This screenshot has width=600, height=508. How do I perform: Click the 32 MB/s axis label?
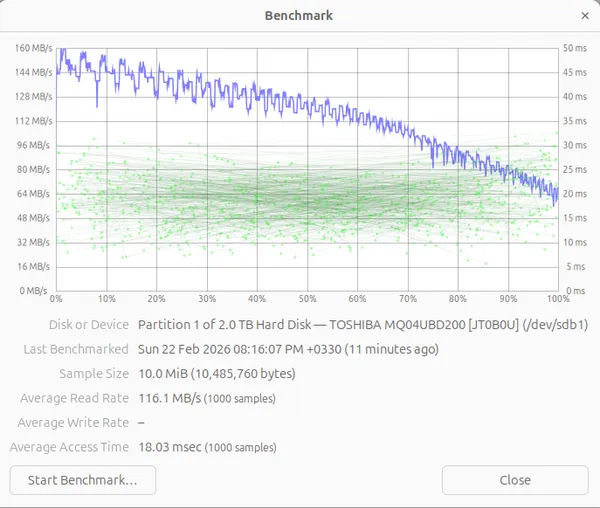34,243
